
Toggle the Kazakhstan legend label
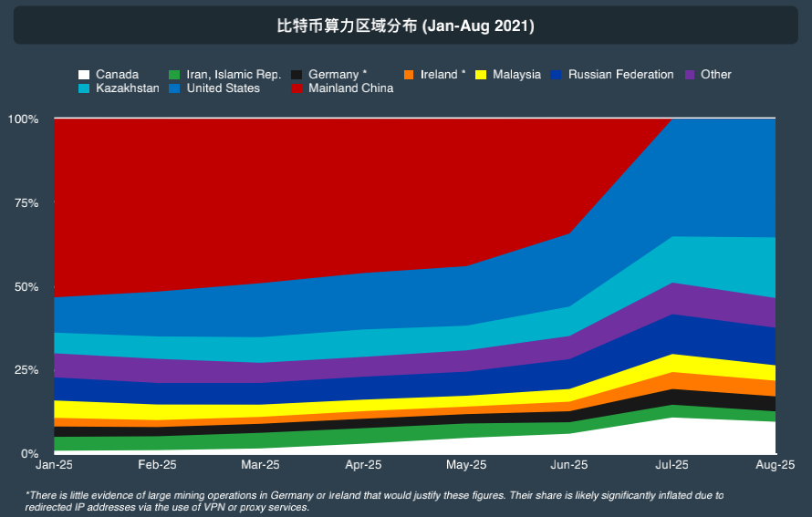coord(128,88)
